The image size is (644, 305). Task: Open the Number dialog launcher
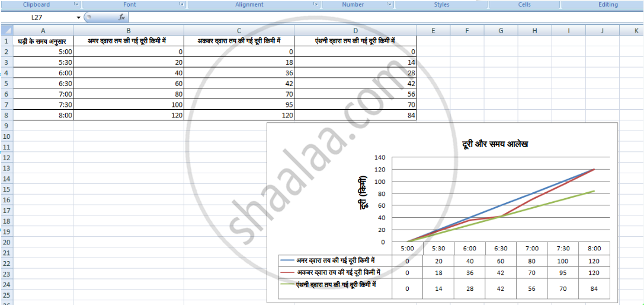[389, 5]
